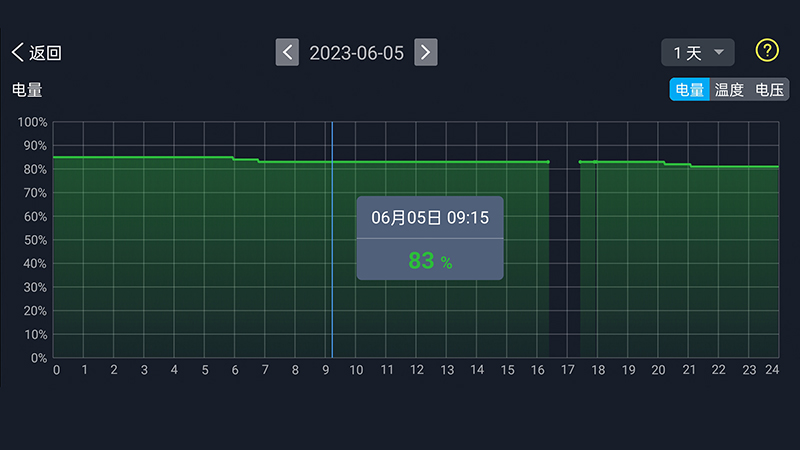Open the yellow help question mark
This screenshot has height=450, width=800.
766,51
